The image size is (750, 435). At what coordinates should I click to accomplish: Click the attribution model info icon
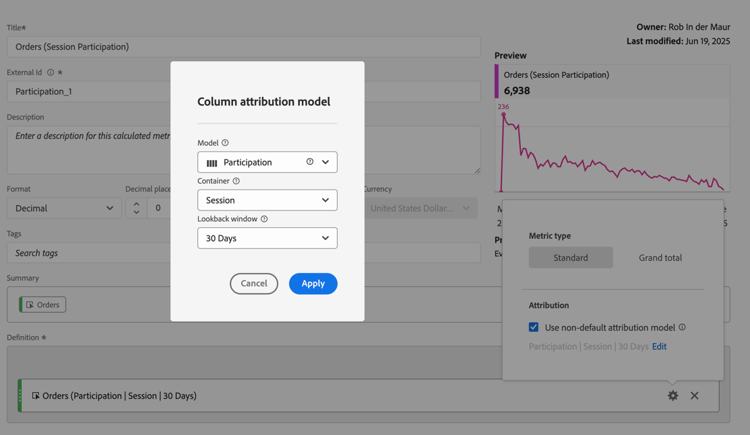(x=682, y=327)
